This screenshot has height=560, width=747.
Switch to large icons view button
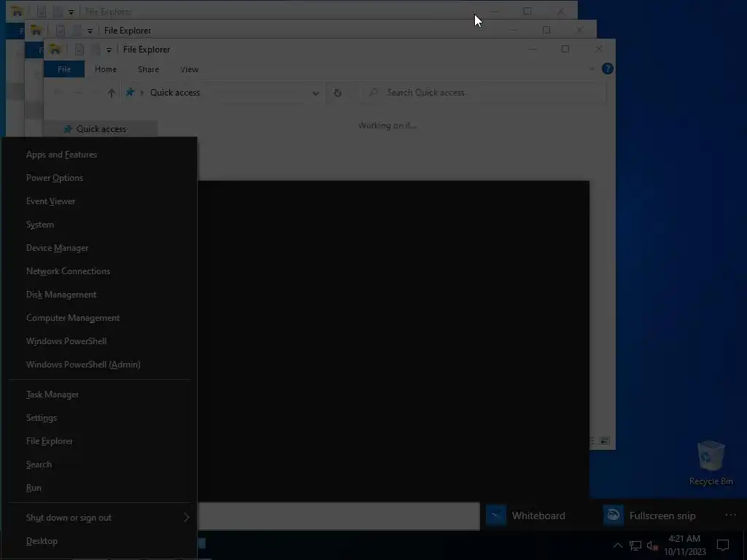(605, 441)
